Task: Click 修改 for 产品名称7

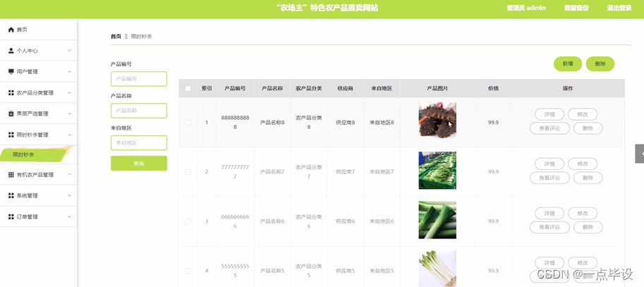Action: click(x=583, y=164)
